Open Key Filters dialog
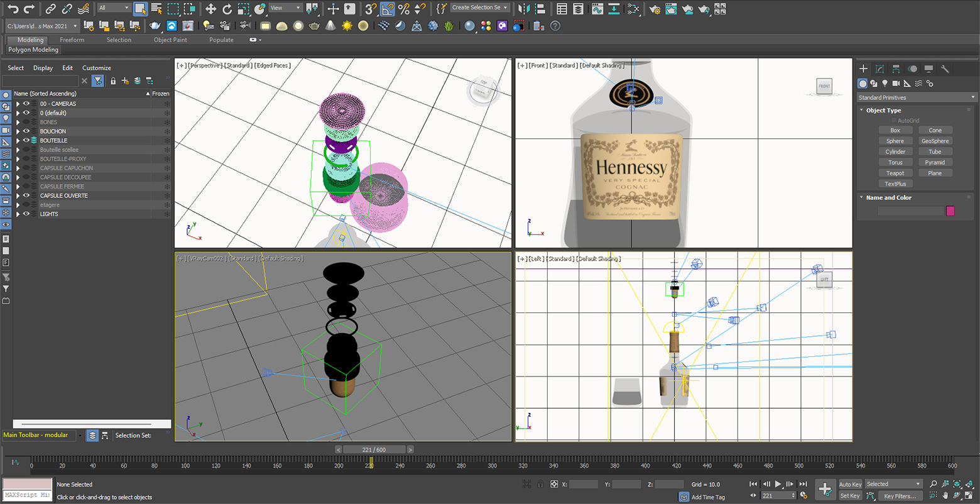The width and height of the screenshot is (980, 504). tap(900, 496)
